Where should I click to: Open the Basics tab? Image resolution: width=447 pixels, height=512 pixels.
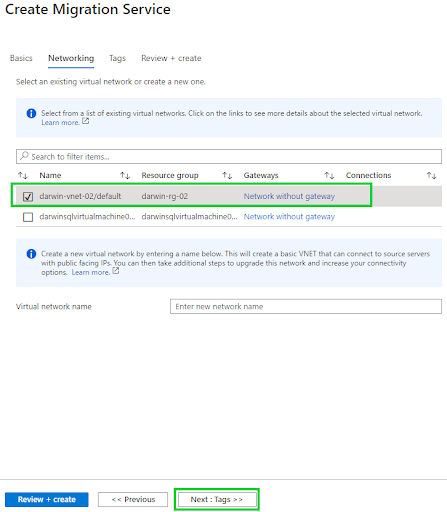[21, 58]
